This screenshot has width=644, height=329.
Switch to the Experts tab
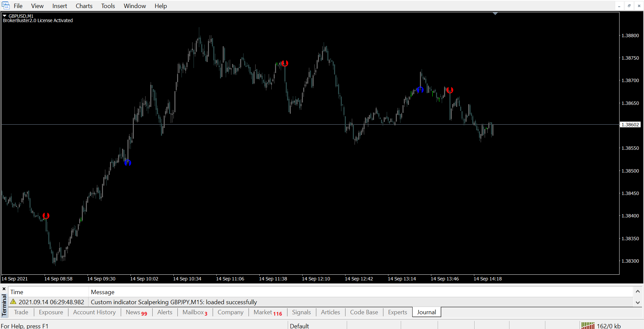397,312
